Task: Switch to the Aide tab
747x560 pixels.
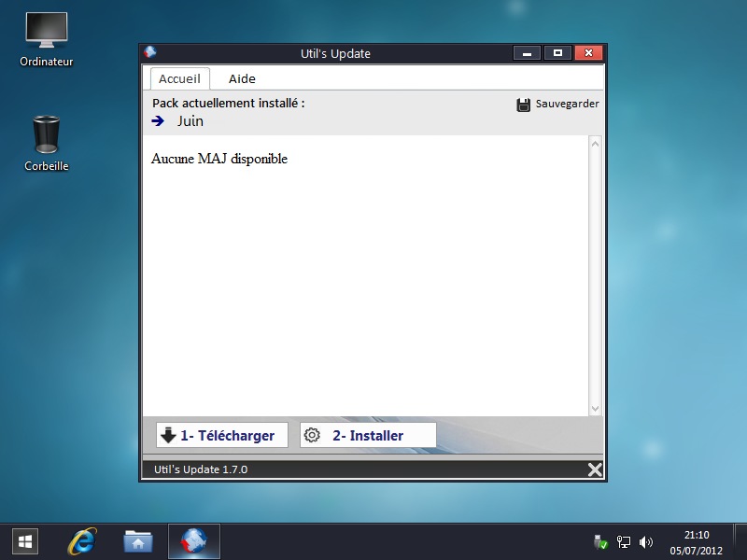Action: pos(242,78)
